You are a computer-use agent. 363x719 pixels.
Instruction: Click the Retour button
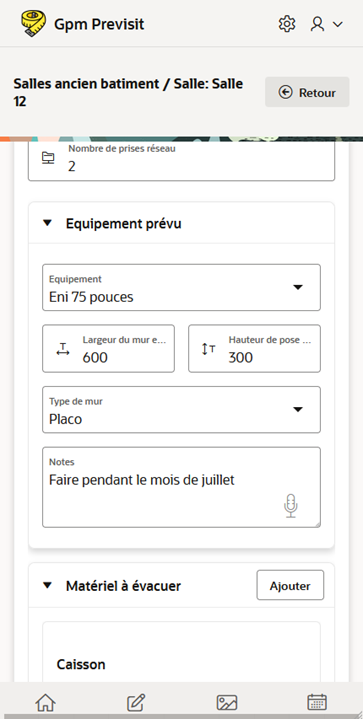coord(307,92)
